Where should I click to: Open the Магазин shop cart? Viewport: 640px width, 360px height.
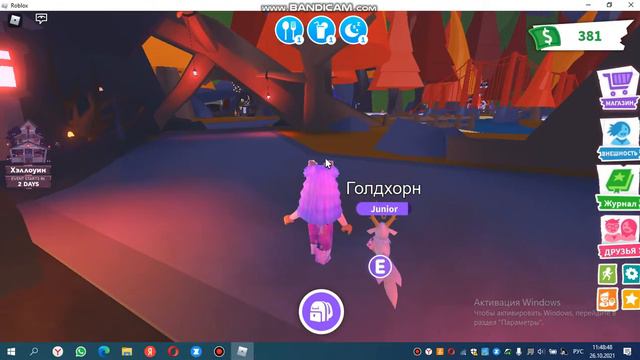[618, 89]
